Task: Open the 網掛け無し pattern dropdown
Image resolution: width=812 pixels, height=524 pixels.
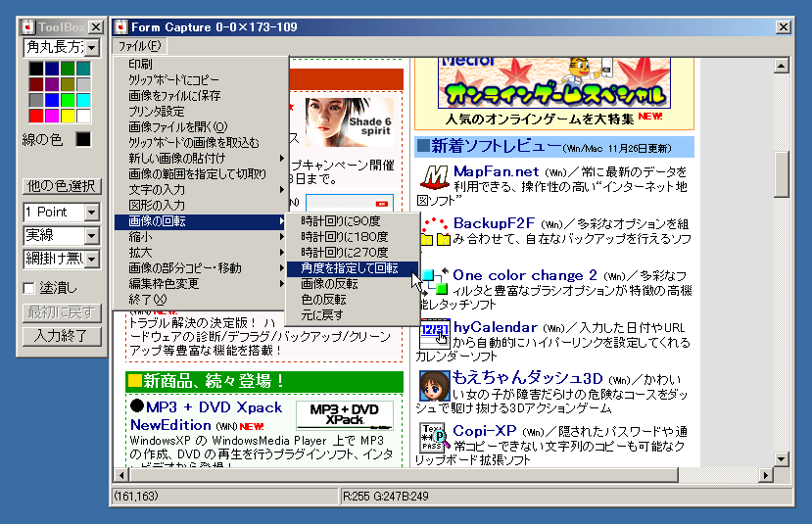Action: (92, 259)
